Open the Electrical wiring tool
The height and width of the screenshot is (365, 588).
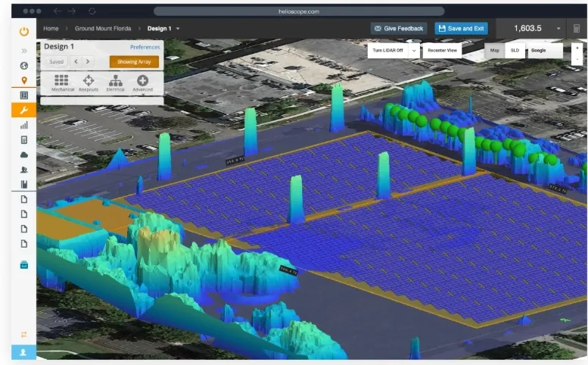(115, 81)
